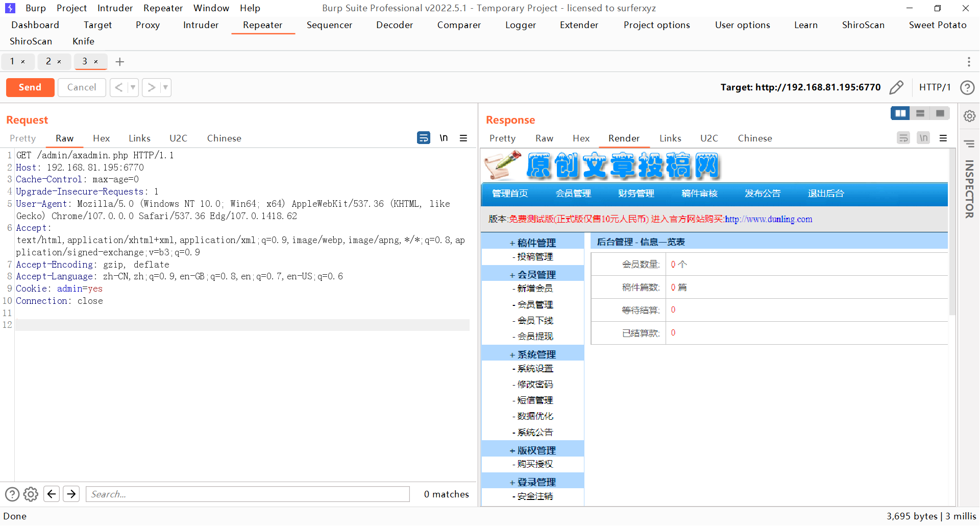The width and height of the screenshot is (980, 526).
Task: Expand 登录管理 sidebar section
Action: (532, 482)
